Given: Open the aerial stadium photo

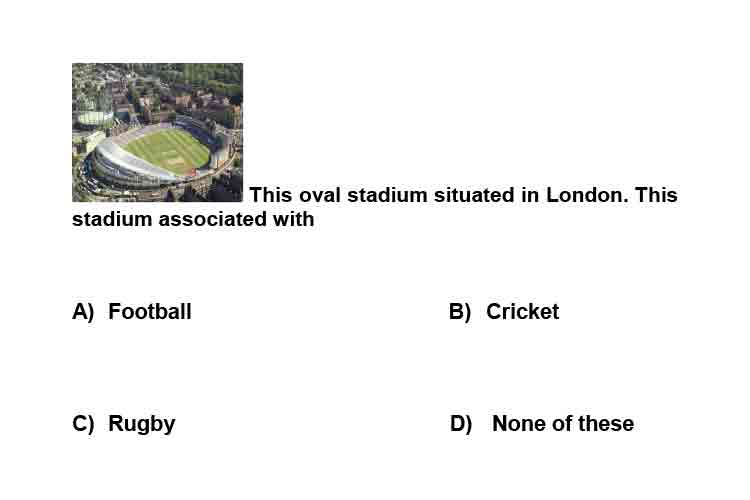Looking at the screenshot, I should [157, 132].
